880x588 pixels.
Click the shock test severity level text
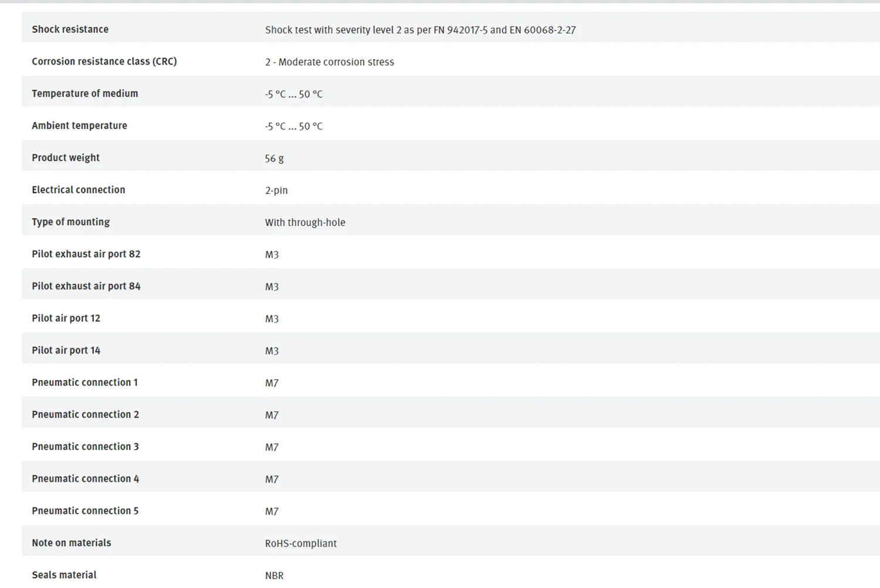(x=420, y=30)
